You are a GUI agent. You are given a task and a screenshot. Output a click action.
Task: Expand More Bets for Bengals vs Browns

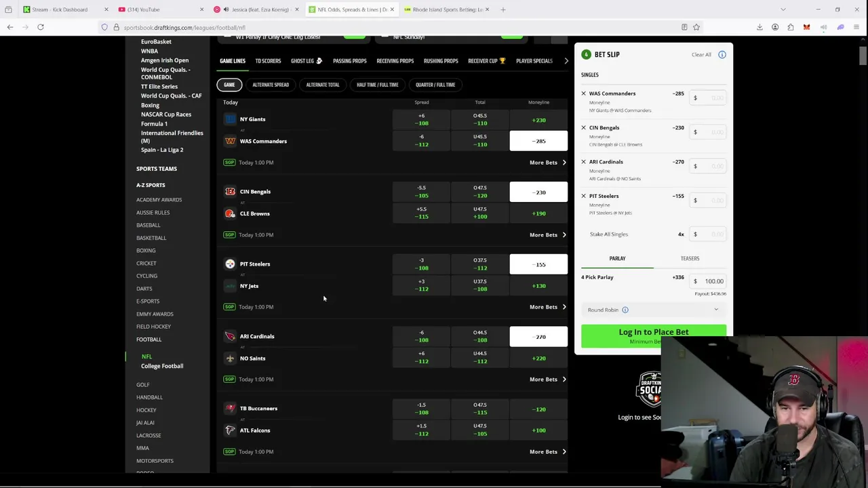pos(548,235)
